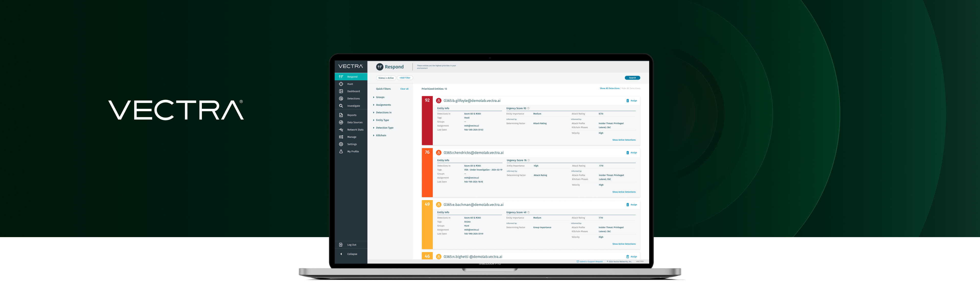
Task: Click the user icon for e.bachman
Action: pos(439,205)
